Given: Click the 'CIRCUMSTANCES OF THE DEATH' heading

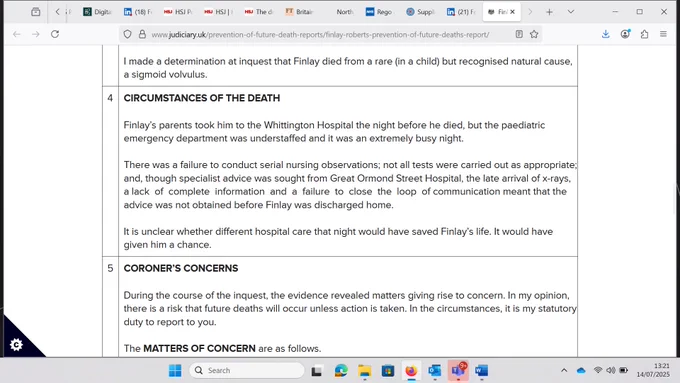Looking at the screenshot, I should [x=202, y=98].
